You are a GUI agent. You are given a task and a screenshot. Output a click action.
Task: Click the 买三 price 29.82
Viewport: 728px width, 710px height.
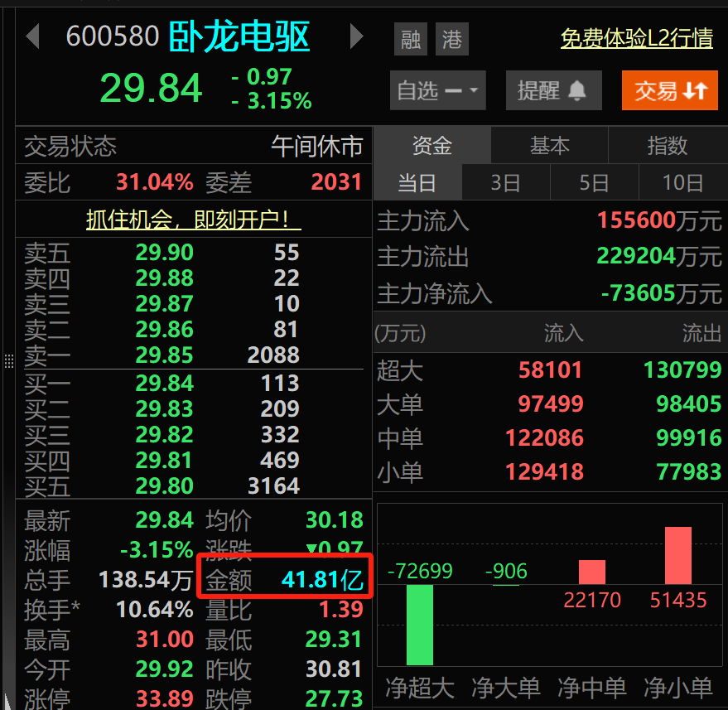pyautogui.click(x=164, y=435)
